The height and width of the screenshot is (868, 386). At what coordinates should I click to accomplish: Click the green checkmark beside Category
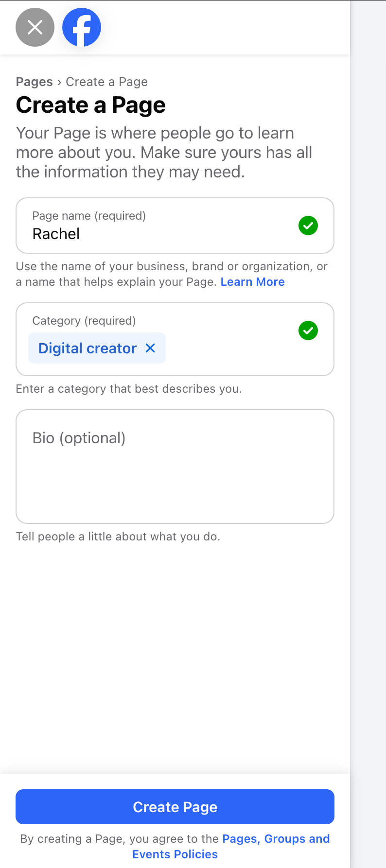(308, 330)
